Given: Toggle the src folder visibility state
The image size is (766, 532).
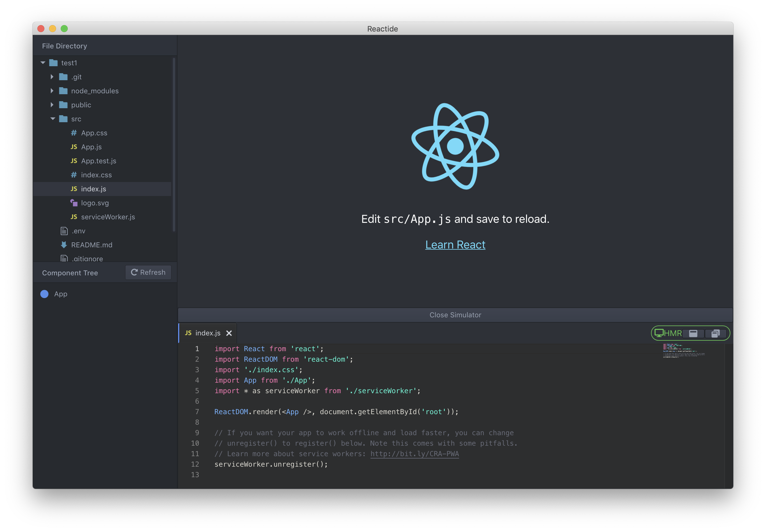Looking at the screenshot, I should (52, 119).
